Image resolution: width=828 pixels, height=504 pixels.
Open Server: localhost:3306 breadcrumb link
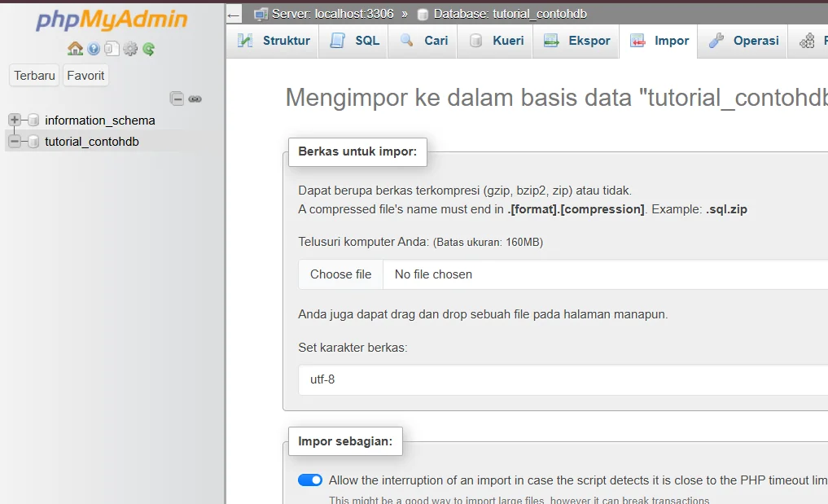pyautogui.click(x=333, y=14)
